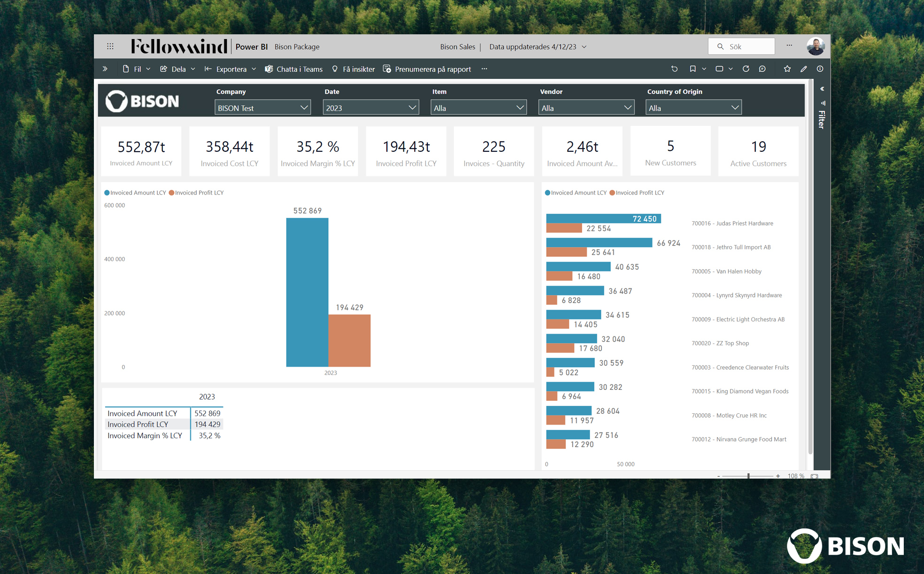Mark report as favorite star
Image resolution: width=924 pixels, height=574 pixels.
[787, 69]
